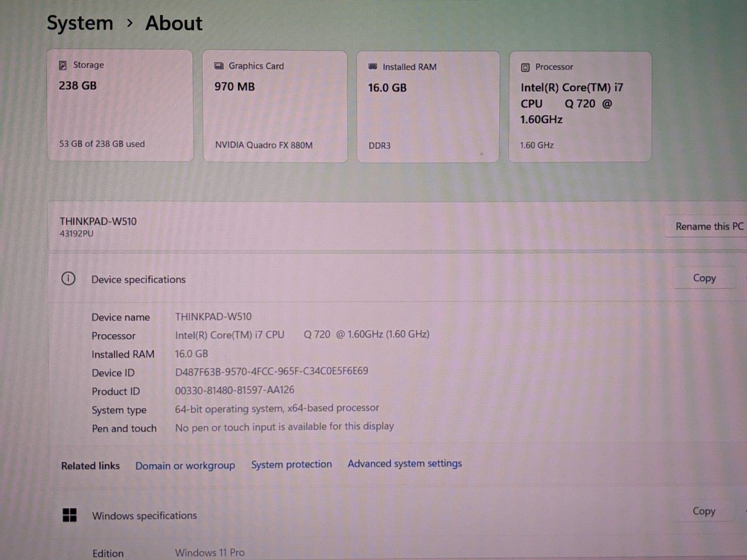Click the model number 43192PU
Image resolution: width=747 pixels, height=560 pixels.
click(76, 233)
